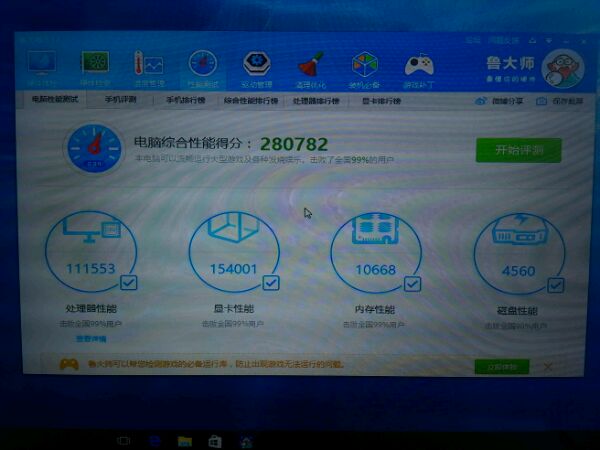Click the blue details link under processor performance
The image size is (600, 450).
pyautogui.click(x=91, y=339)
